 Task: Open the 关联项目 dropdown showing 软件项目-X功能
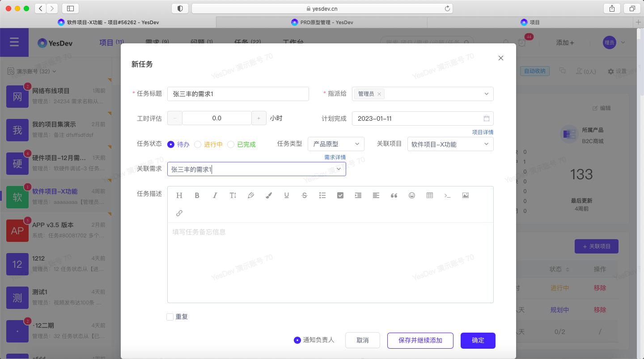[x=450, y=144]
